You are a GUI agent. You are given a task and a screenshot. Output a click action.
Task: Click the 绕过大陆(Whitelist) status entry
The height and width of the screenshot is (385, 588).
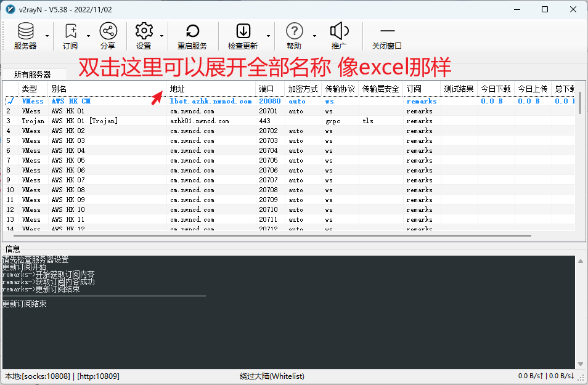coord(272,376)
